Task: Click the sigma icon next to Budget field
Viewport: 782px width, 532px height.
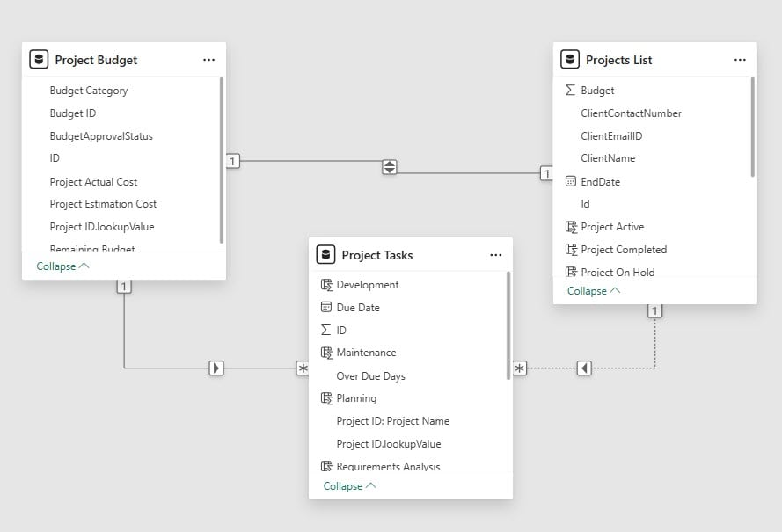Action: tap(571, 90)
